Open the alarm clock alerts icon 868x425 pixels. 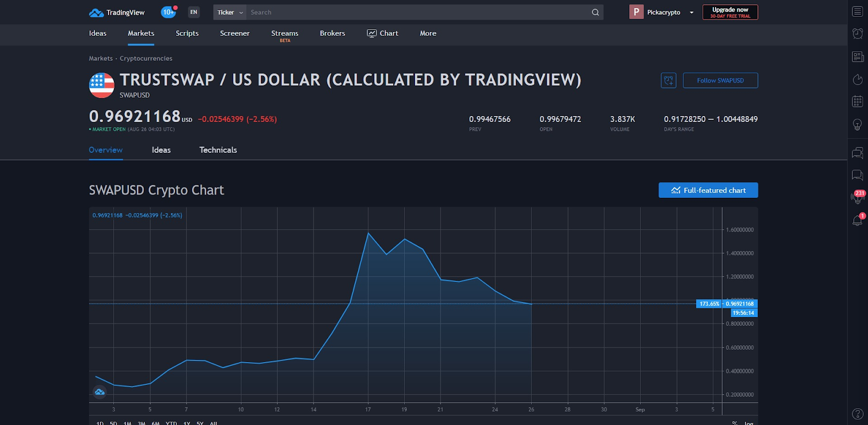click(x=858, y=34)
